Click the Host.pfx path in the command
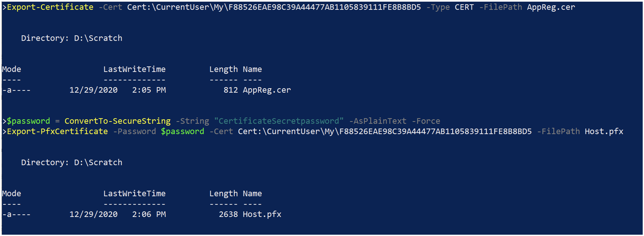 tap(604, 131)
